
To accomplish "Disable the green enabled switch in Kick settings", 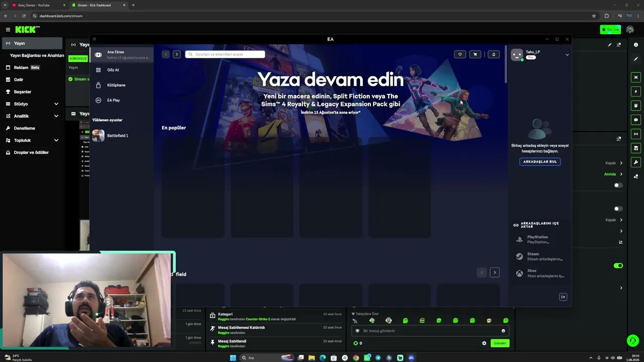I will (x=618, y=265).
